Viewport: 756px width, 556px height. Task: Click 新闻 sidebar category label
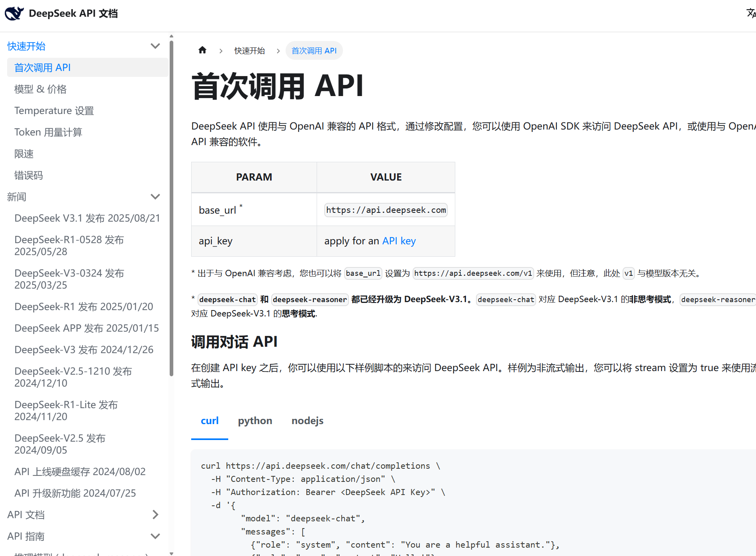point(17,197)
